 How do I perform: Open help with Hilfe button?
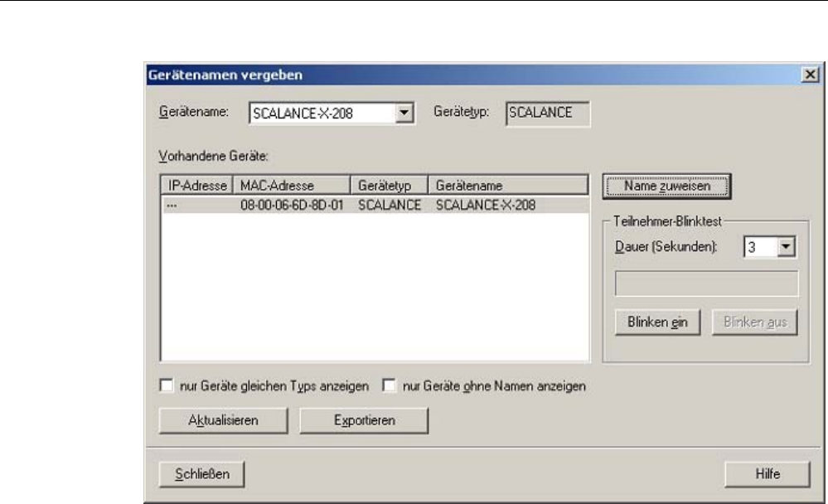767,474
